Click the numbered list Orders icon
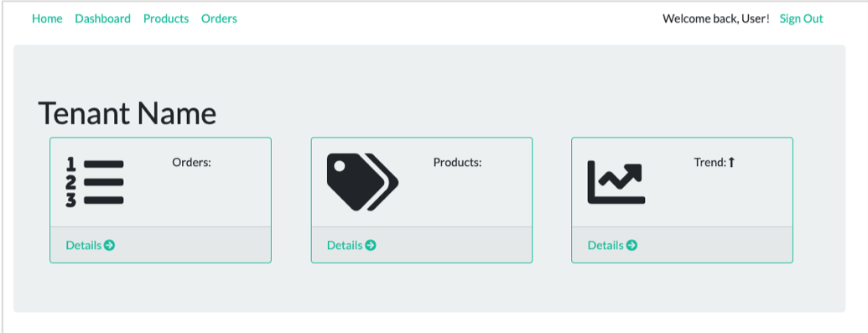This screenshot has height=333, width=868. tap(95, 183)
